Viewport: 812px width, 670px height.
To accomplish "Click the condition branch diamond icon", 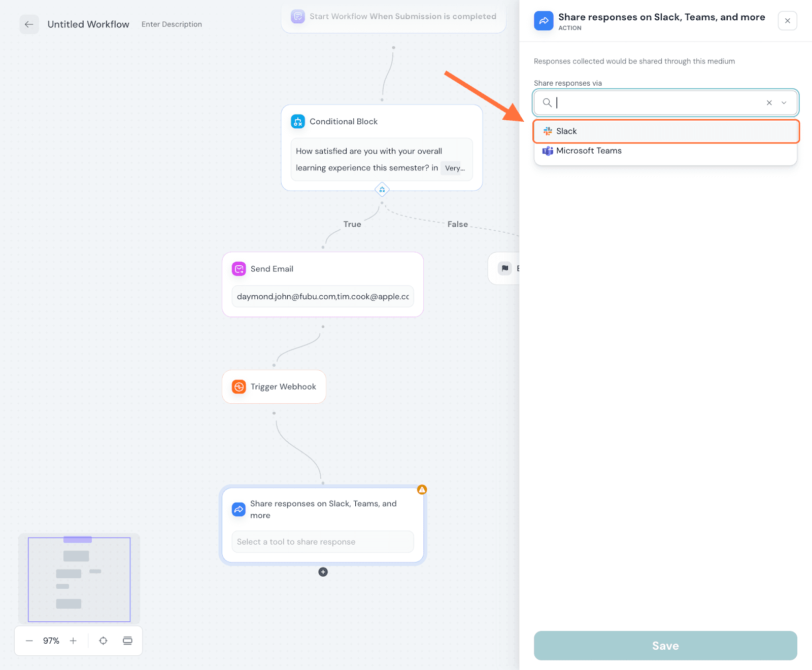I will [x=382, y=190].
